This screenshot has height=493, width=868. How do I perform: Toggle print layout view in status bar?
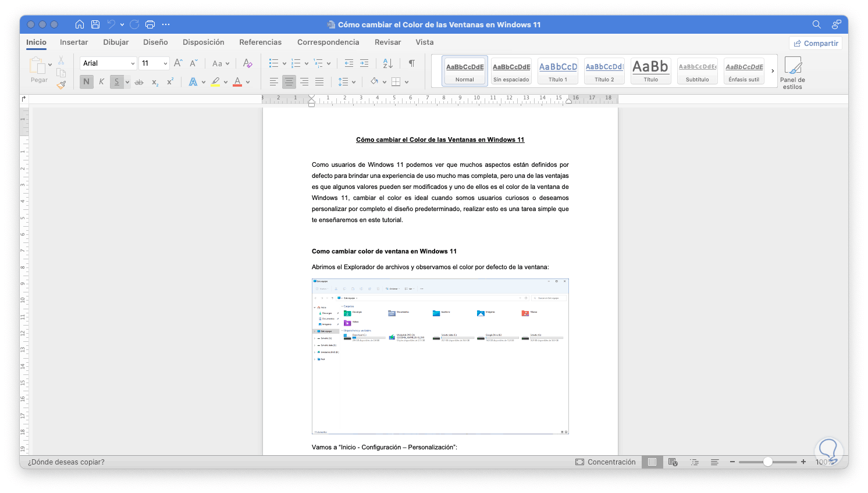coord(652,462)
